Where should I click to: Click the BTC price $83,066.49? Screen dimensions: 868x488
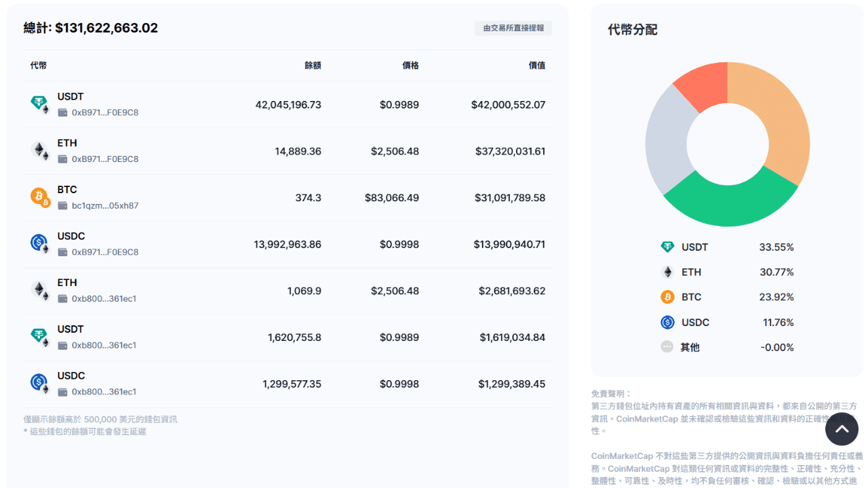(391, 198)
